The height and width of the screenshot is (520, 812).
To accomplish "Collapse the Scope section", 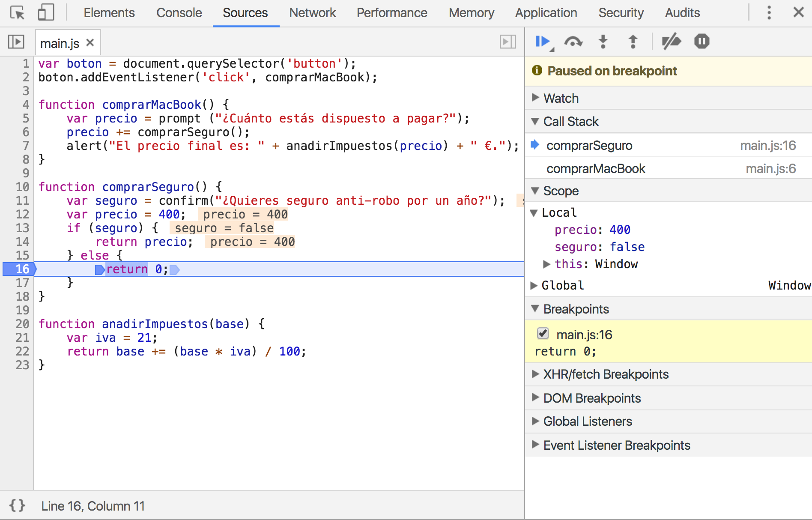I will point(668,191).
